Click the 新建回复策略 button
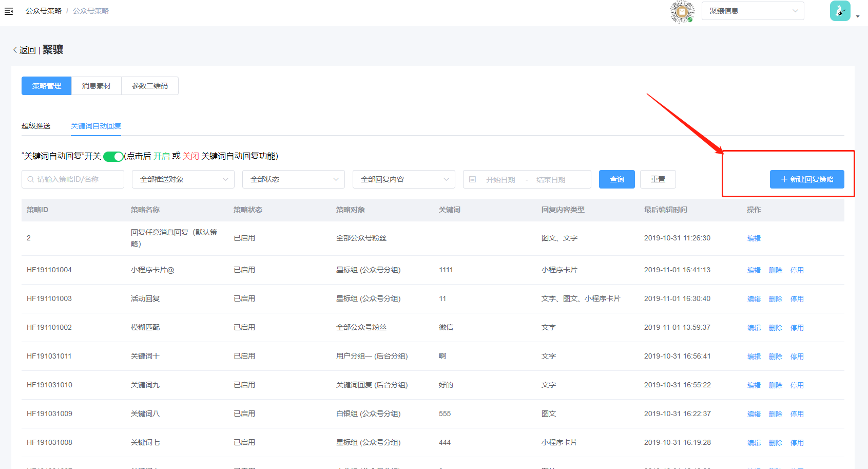Viewport: 868px width, 469px height. (806, 179)
